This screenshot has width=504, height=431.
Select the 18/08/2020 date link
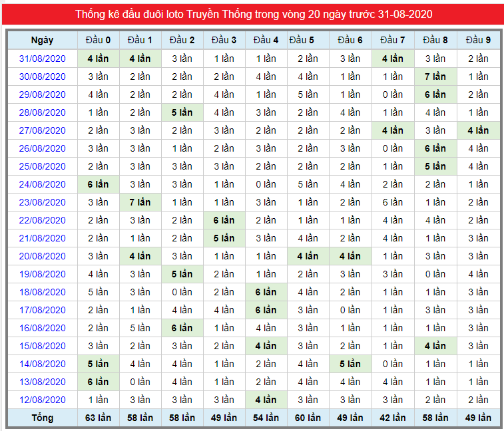(42, 292)
